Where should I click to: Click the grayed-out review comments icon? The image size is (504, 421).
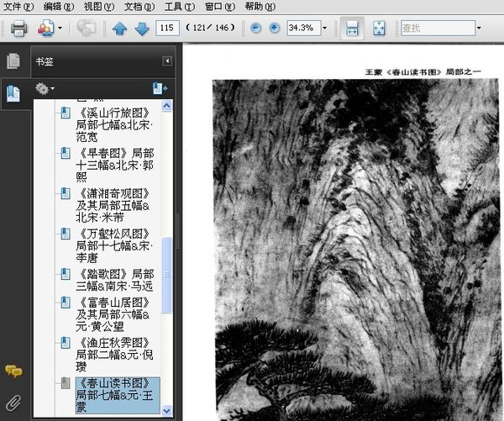[x=87, y=28]
